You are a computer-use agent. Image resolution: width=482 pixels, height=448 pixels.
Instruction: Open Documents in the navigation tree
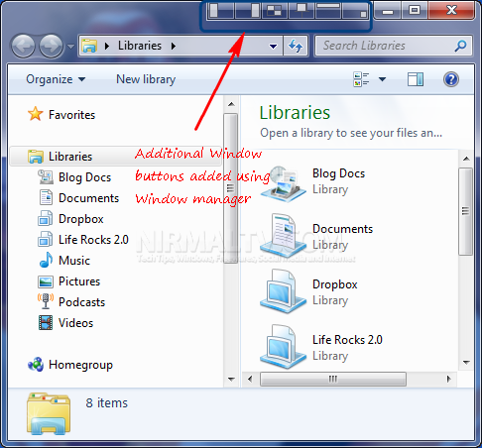88,198
